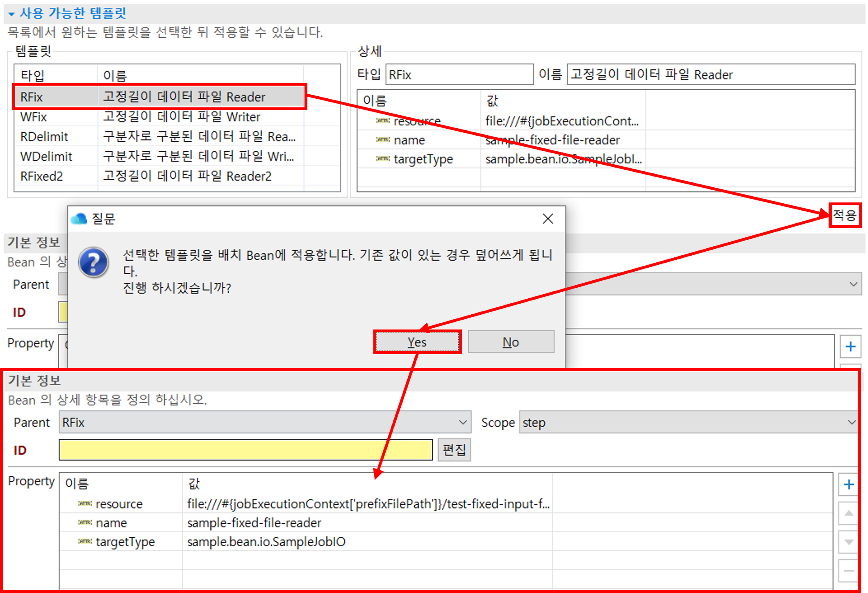Click the blue plus add-property icon
The height and width of the screenshot is (593, 868).
[x=849, y=485]
